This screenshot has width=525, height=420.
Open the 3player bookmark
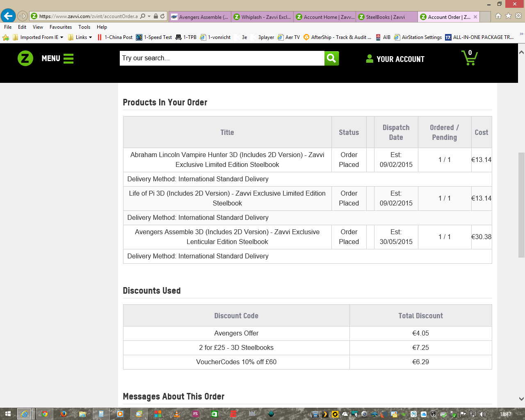click(x=262, y=37)
